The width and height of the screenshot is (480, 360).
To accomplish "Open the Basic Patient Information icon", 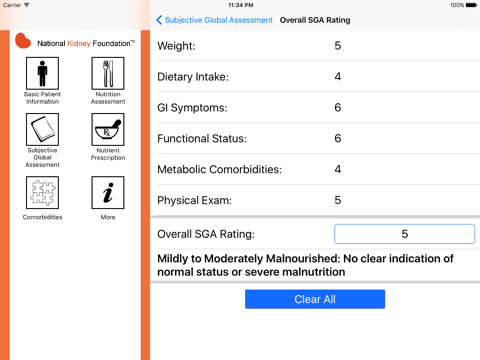I will (42, 73).
